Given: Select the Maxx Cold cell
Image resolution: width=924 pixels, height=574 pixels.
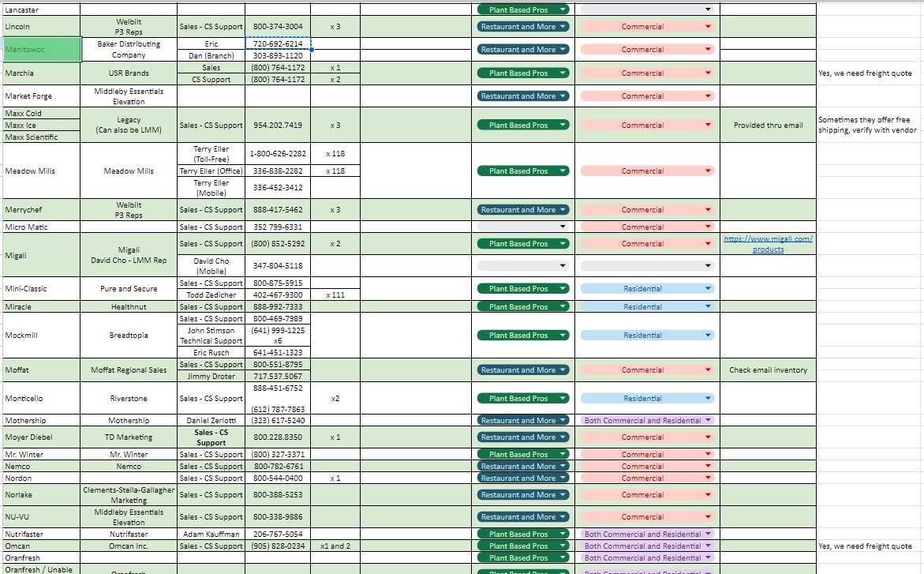Looking at the screenshot, I should (42, 113).
